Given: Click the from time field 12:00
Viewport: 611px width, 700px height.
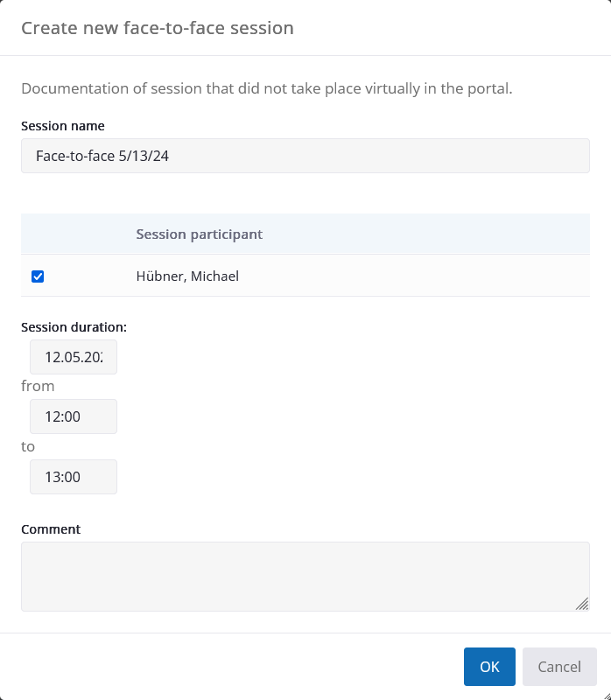Looking at the screenshot, I should pyautogui.click(x=74, y=416).
